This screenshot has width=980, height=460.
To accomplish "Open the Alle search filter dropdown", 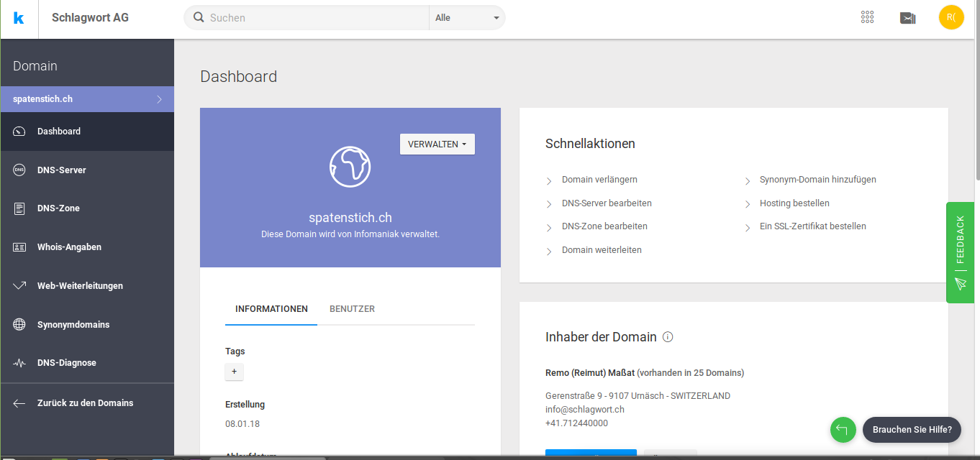I will (467, 18).
